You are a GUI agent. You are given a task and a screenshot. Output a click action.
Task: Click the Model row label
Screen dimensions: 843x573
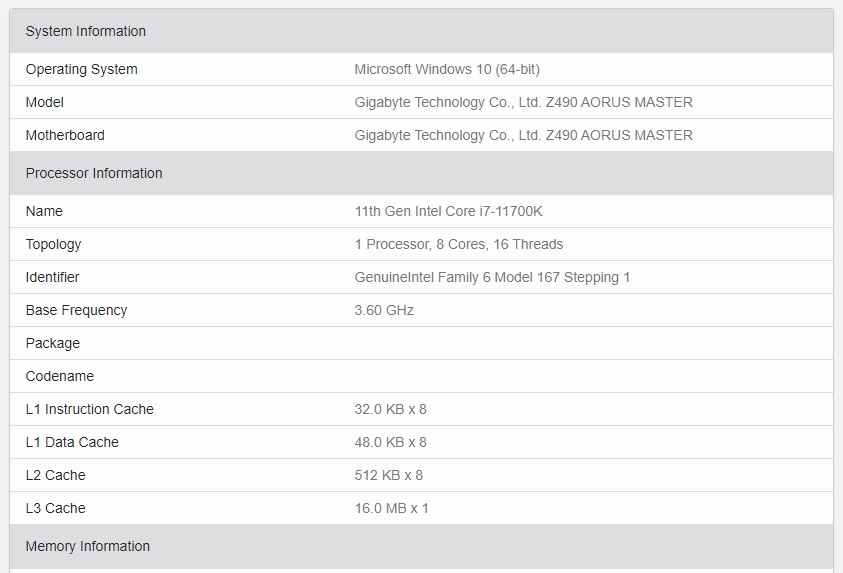click(45, 102)
